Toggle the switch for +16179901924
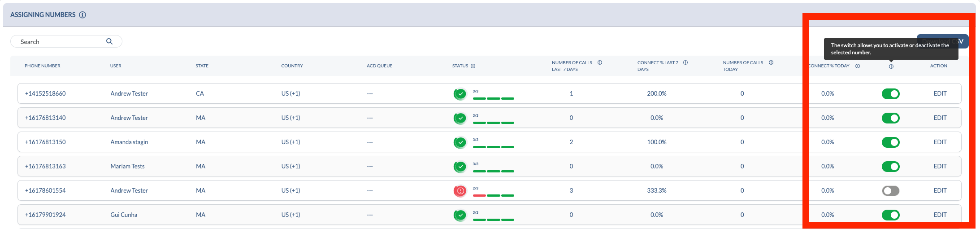The width and height of the screenshot is (980, 229). pyautogui.click(x=891, y=215)
